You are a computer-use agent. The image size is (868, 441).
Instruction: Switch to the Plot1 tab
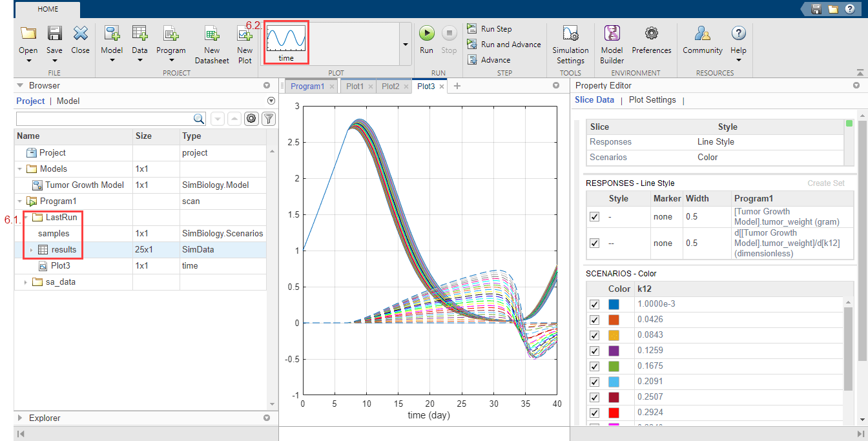click(355, 86)
